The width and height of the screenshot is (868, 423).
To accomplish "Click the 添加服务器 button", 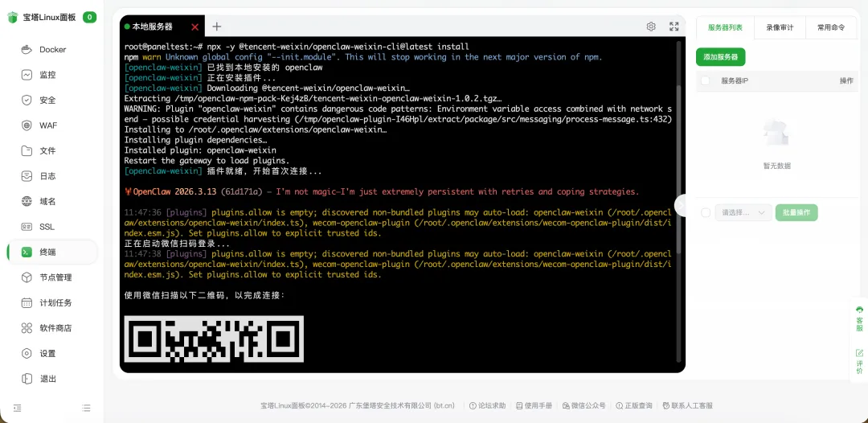I will point(720,57).
